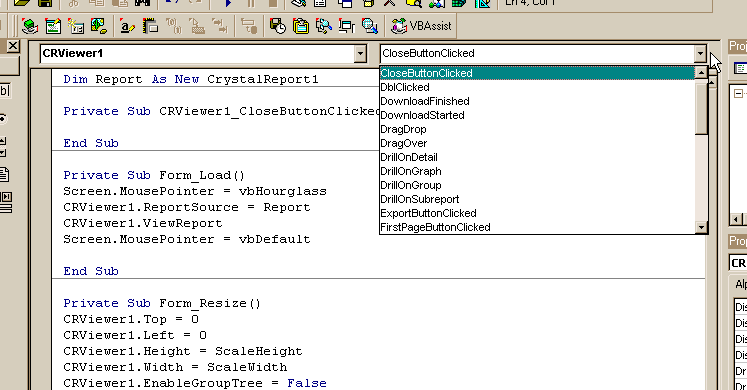Viewport: 747px width, 390px height.
Task: Select highlighted CloseButtonClicked in the list
Action: (x=537, y=73)
